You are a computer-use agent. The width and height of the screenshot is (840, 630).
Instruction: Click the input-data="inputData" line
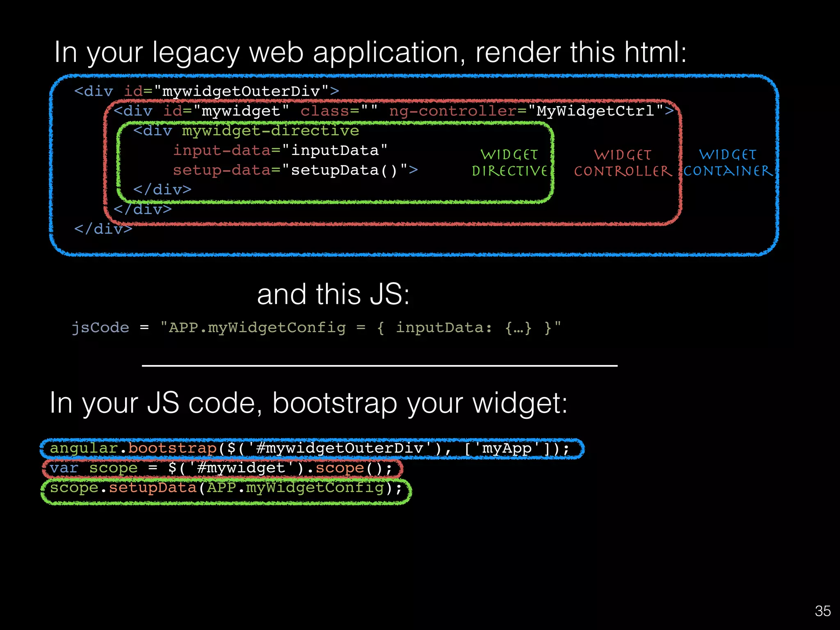[x=280, y=151]
